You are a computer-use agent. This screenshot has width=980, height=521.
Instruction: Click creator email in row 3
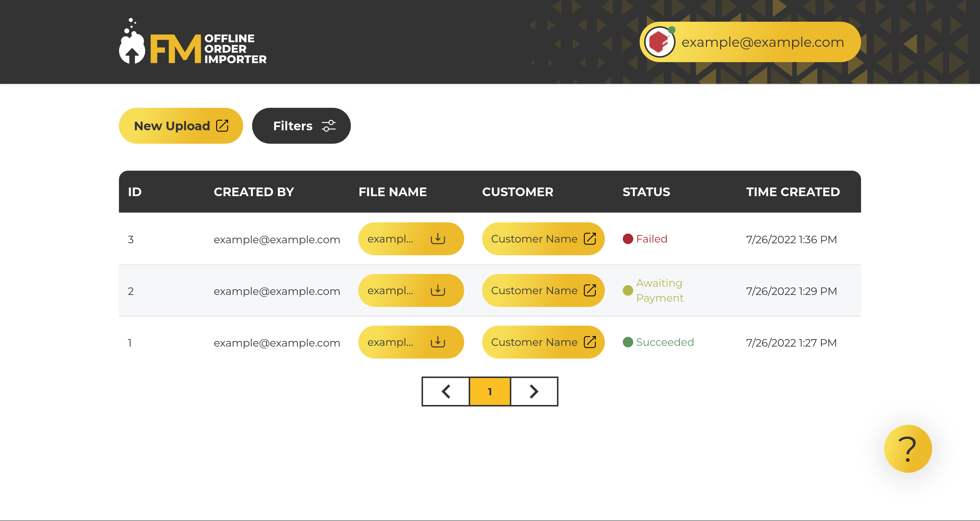(277, 240)
